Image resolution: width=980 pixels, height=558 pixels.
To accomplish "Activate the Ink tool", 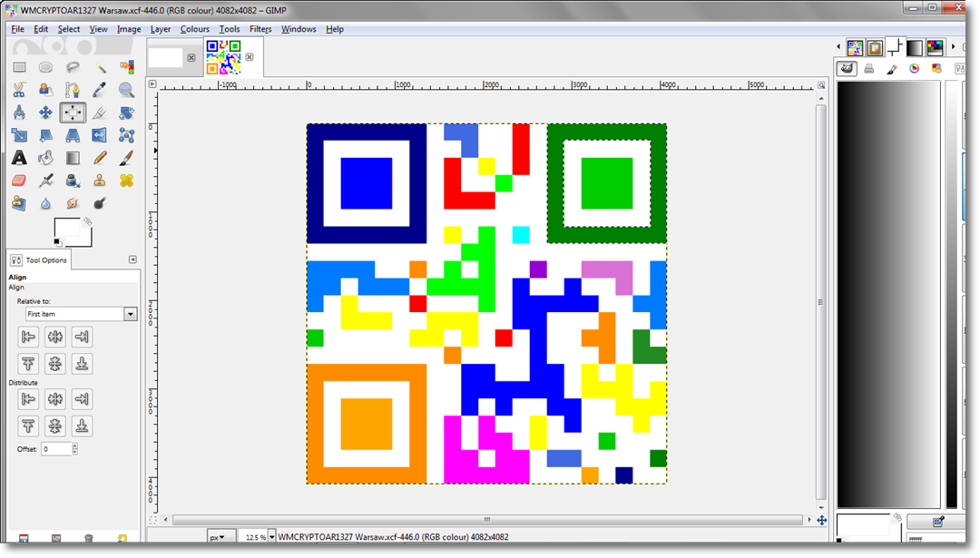I will 73,181.
